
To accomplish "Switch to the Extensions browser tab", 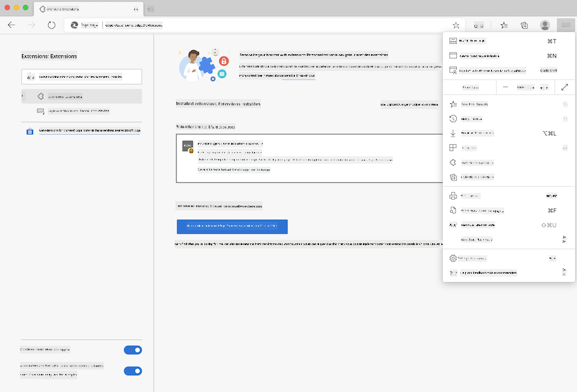I will 87,9.
